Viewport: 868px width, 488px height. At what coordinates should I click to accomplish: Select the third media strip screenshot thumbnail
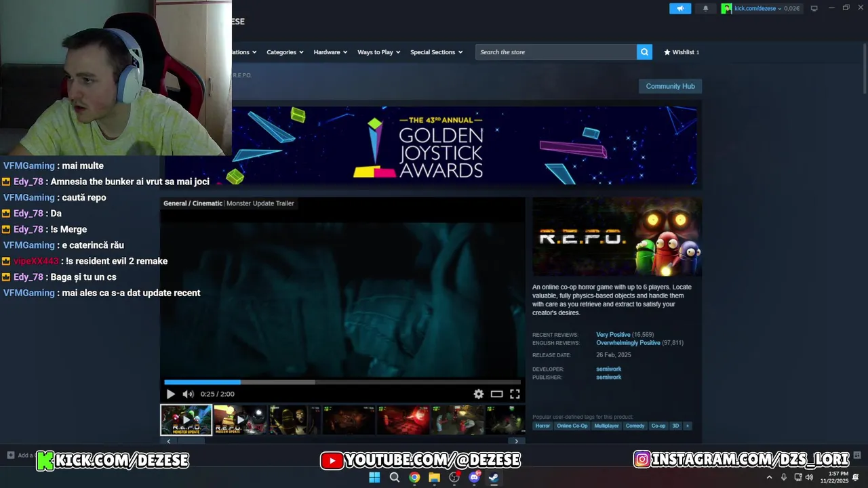294,420
